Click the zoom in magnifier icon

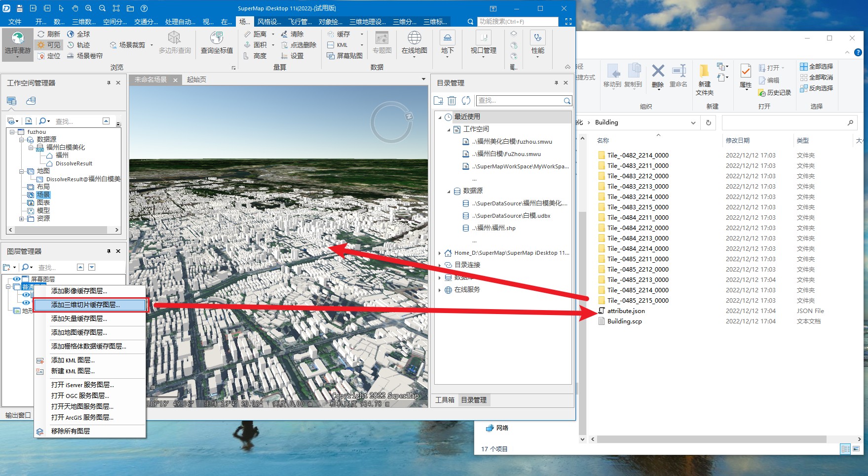click(88, 8)
